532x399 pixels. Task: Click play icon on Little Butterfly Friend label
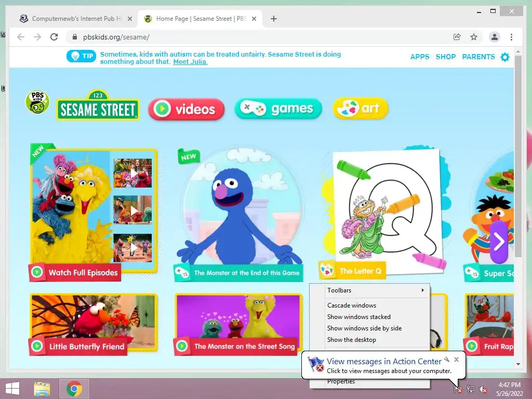[x=37, y=346]
